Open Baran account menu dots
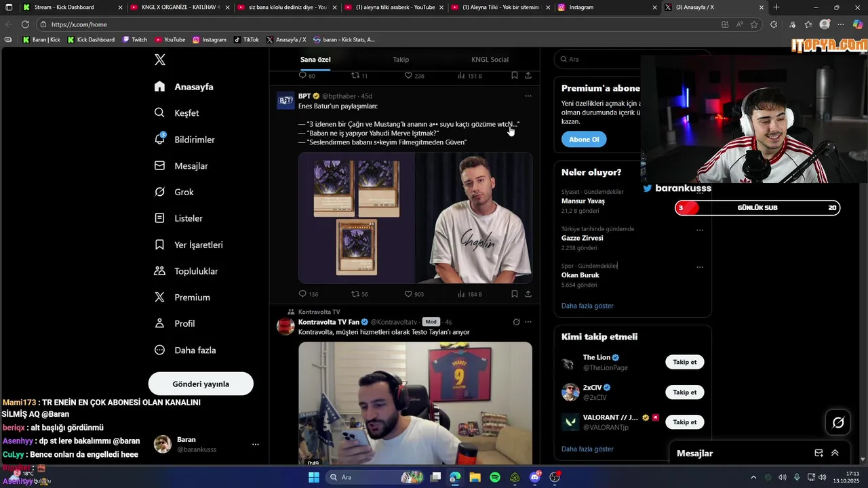This screenshot has height=488, width=868. (x=256, y=445)
